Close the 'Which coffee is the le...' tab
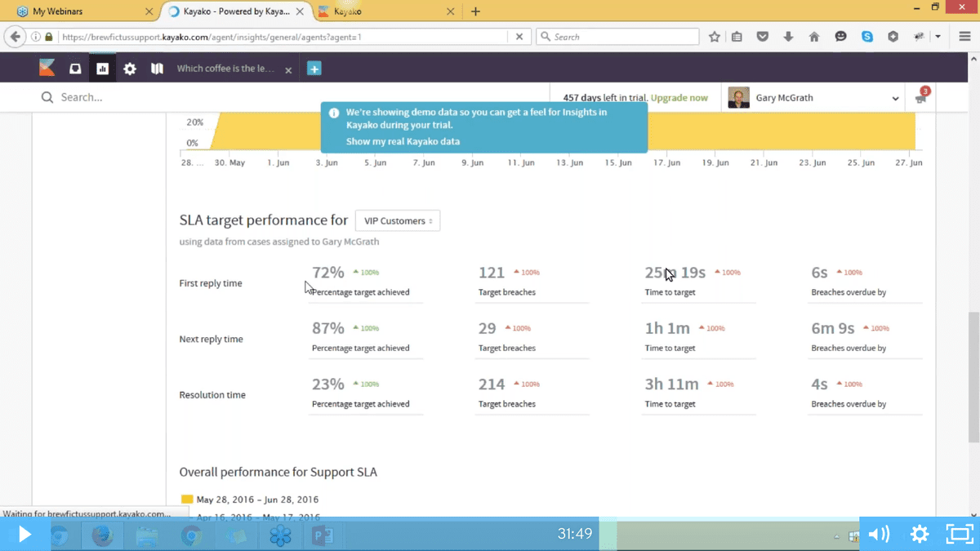This screenshot has height=551, width=980. pyautogui.click(x=288, y=70)
